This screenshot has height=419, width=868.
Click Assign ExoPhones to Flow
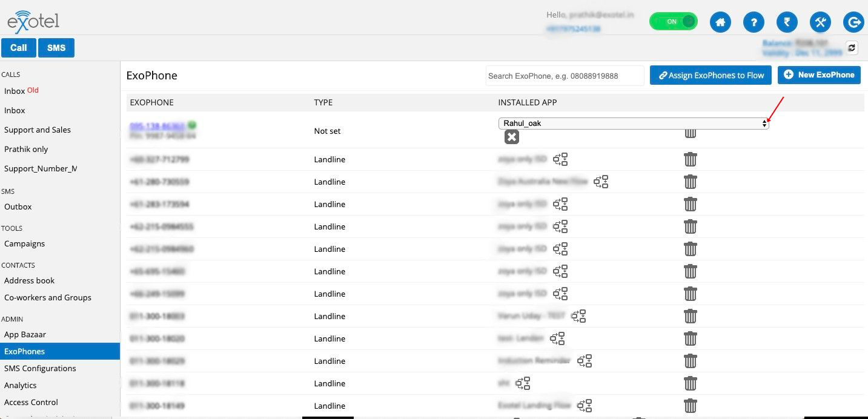[711, 75]
